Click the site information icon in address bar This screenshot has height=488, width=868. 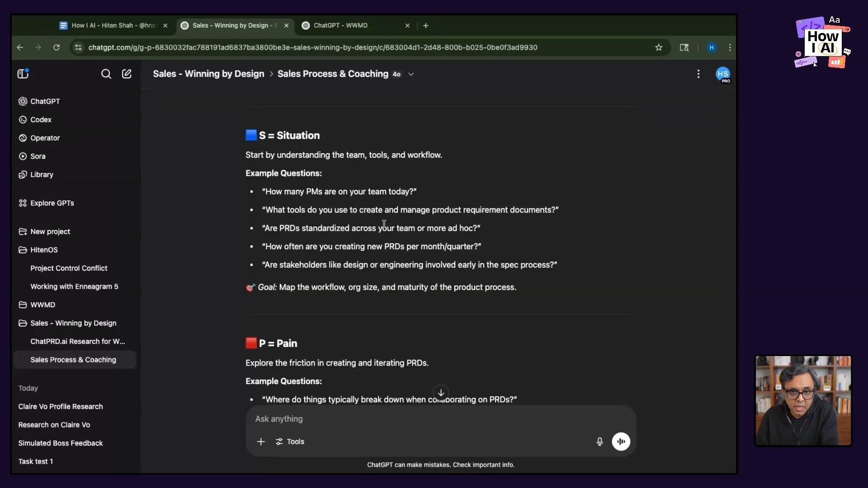tap(78, 47)
